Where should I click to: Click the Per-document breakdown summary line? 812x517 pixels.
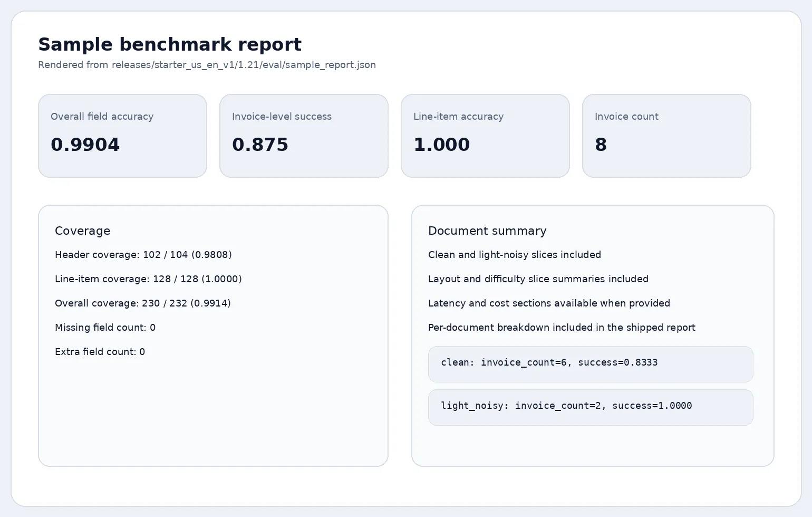pos(562,328)
